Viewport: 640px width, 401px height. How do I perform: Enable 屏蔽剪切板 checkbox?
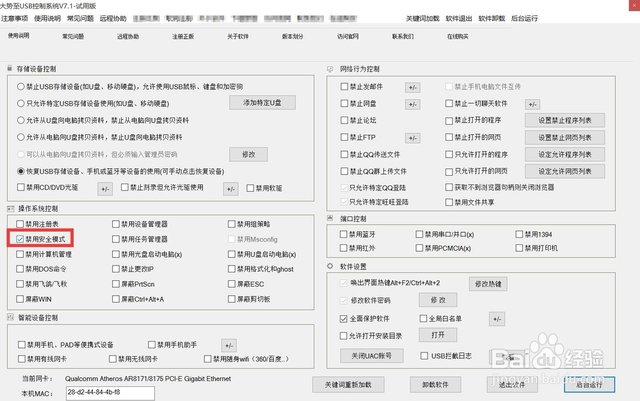click(x=232, y=299)
